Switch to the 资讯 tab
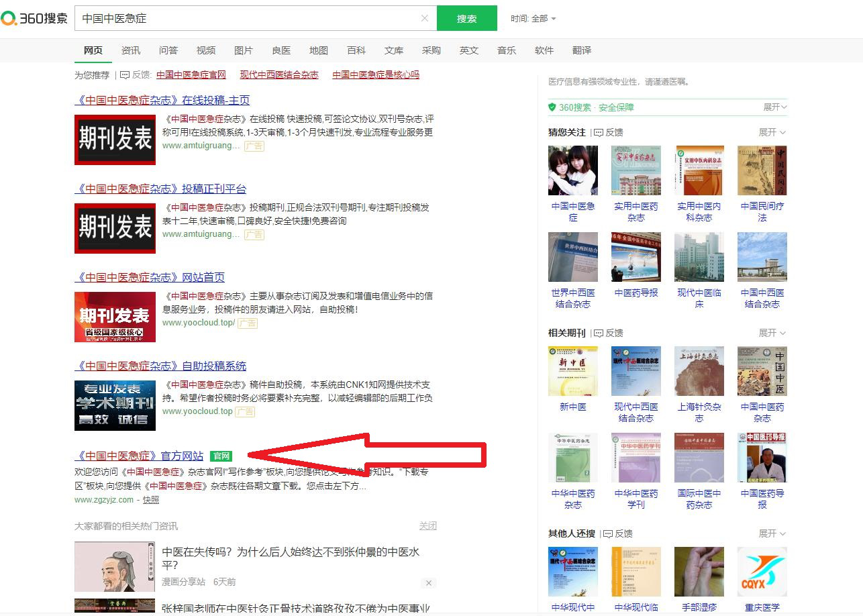 point(131,50)
